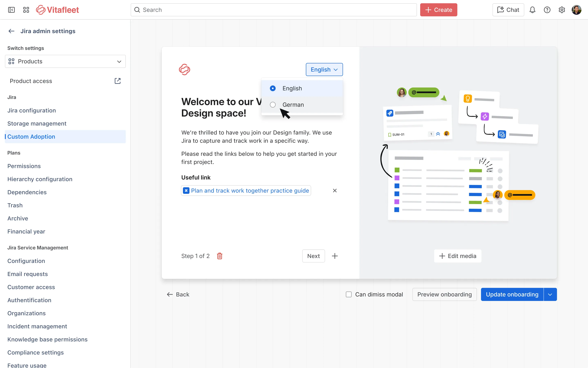Toggle the English language dropdown button

[x=324, y=70]
